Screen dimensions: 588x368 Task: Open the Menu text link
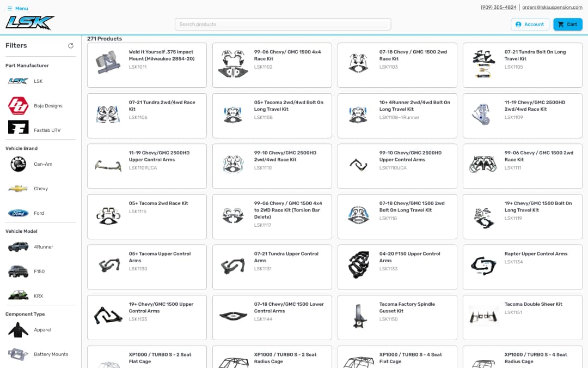pyautogui.click(x=21, y=8)
